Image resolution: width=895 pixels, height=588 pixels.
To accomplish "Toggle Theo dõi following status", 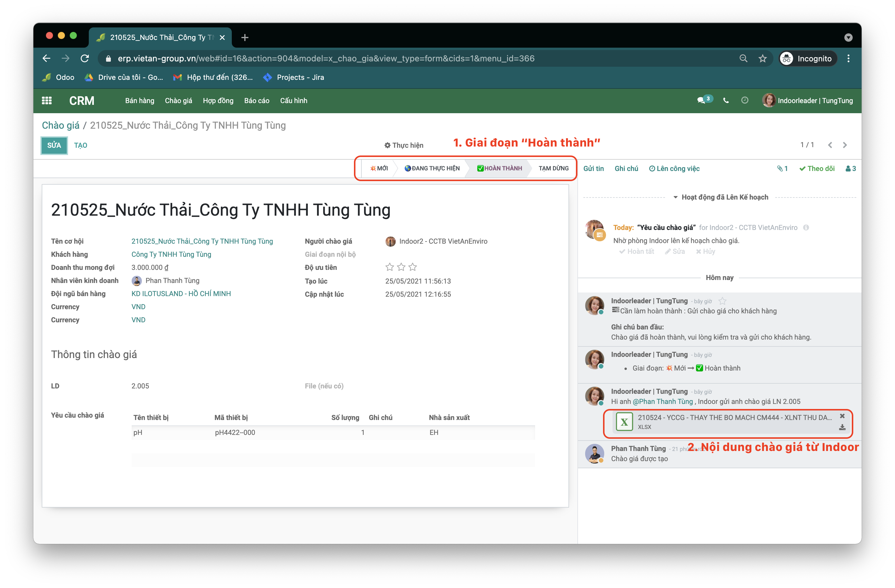I will [x=817, y=168].
